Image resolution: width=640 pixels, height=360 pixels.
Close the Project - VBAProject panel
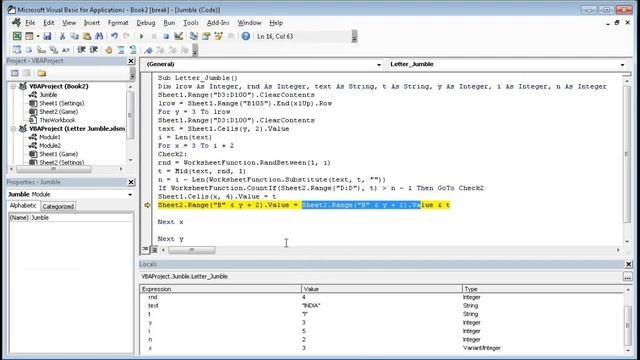[131, 61]
